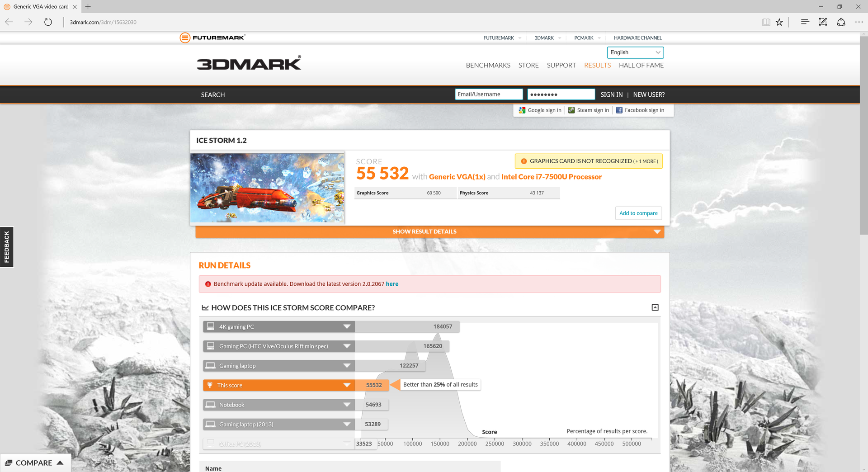Click the This score trophy icon
The height and width of the screenshot is (472, 868).
coord(210,385)
